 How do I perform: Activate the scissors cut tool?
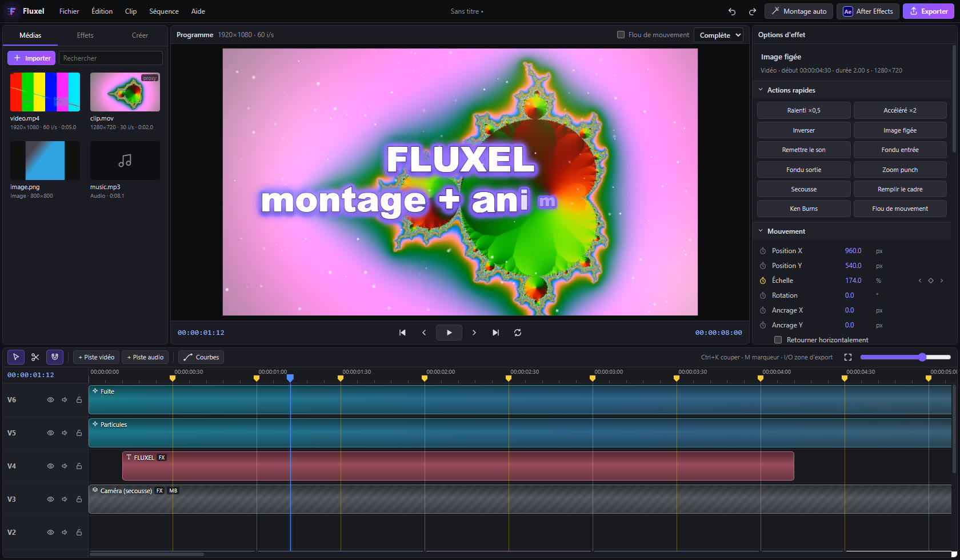pyautogui.click(x=35, y=357)
